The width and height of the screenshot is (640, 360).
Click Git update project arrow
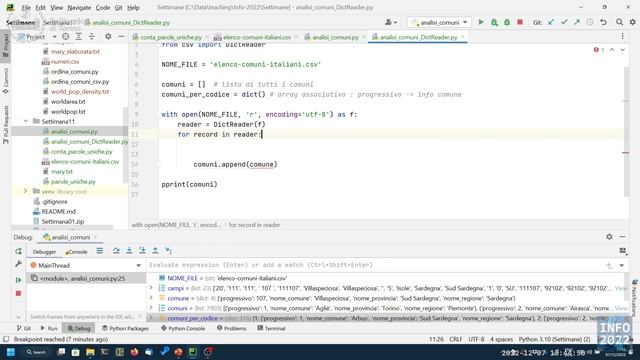coord(551,22)
